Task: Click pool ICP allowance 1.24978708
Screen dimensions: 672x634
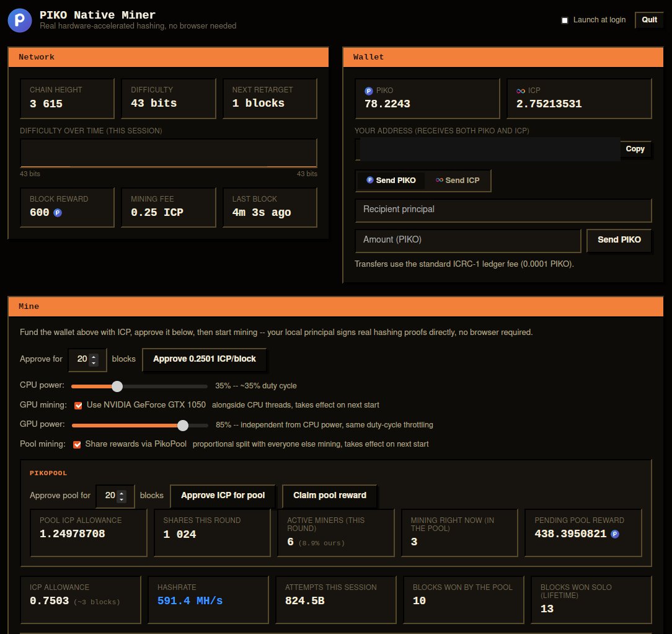Action: 72,534
